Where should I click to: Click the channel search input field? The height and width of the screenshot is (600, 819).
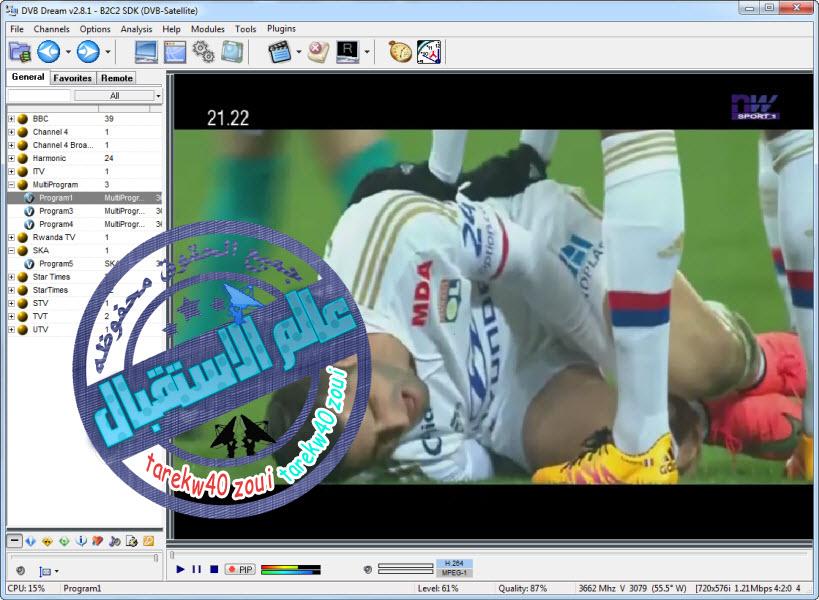39,96
